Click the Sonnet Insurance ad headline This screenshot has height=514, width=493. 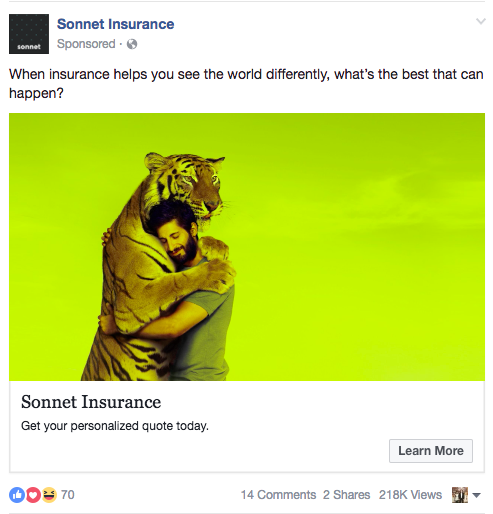(x=91, y=402)
